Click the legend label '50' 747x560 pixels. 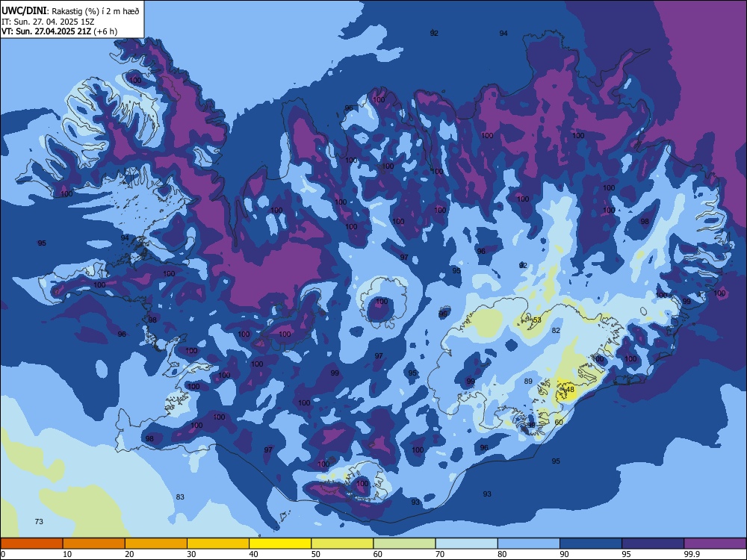(x=316, y=554)
